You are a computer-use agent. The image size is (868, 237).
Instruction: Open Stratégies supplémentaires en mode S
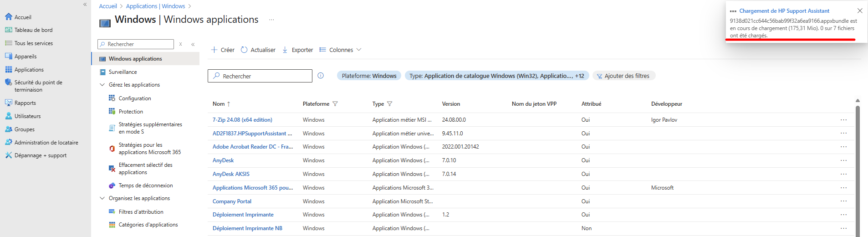(150, 128)
